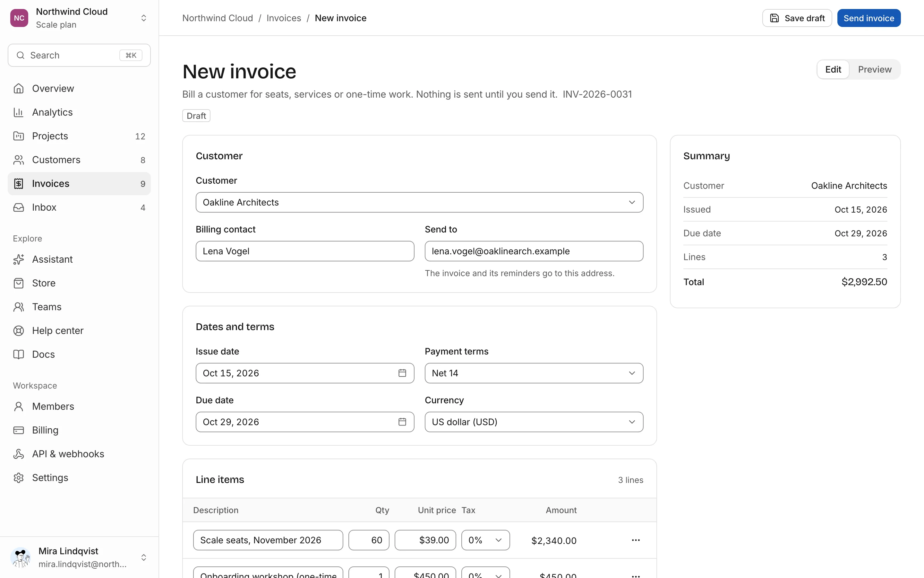The width and height of the screenshot is (924, 578).
Task: Click the Billing credit card icon
Action: pyautogui.click(x=18, y=430)
